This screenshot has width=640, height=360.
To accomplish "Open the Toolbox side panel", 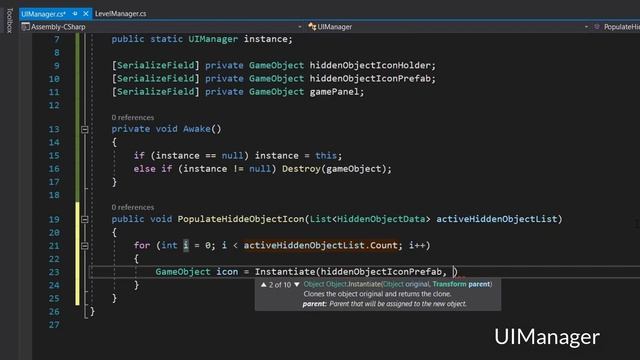I will [x=10, y=20].
